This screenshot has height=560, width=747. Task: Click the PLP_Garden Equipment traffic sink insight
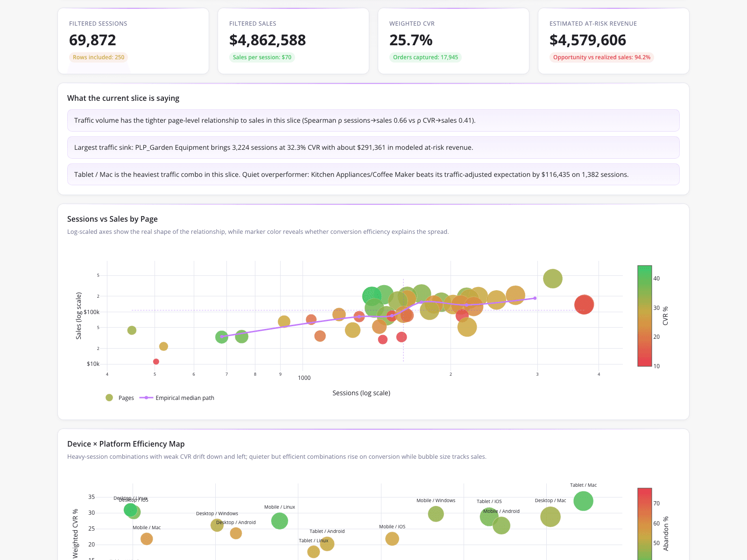point(373,147)
